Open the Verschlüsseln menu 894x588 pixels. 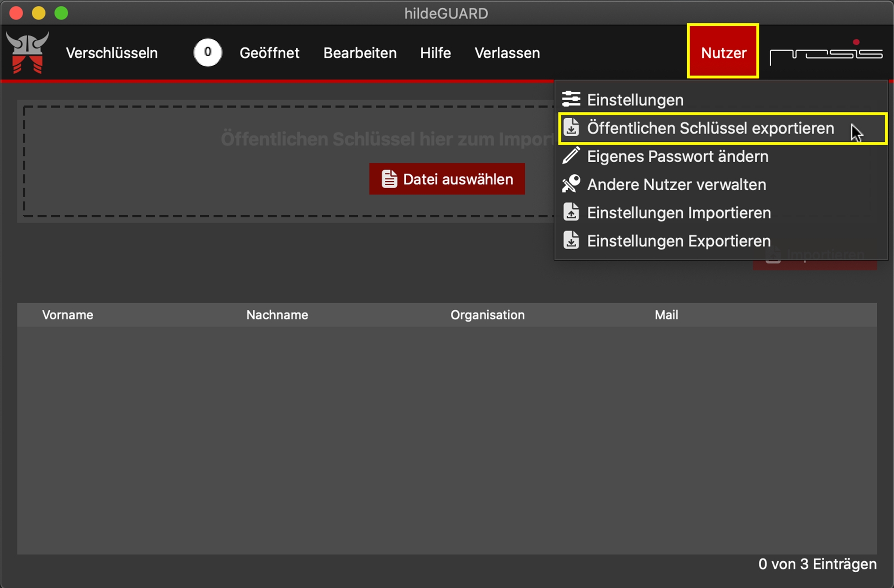click(x=111, y=53)
